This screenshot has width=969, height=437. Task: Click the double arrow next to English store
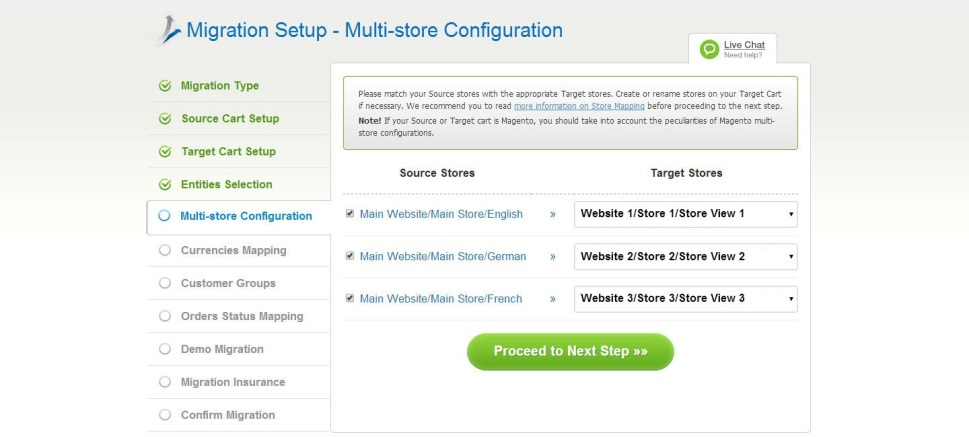tap(552, 214)
